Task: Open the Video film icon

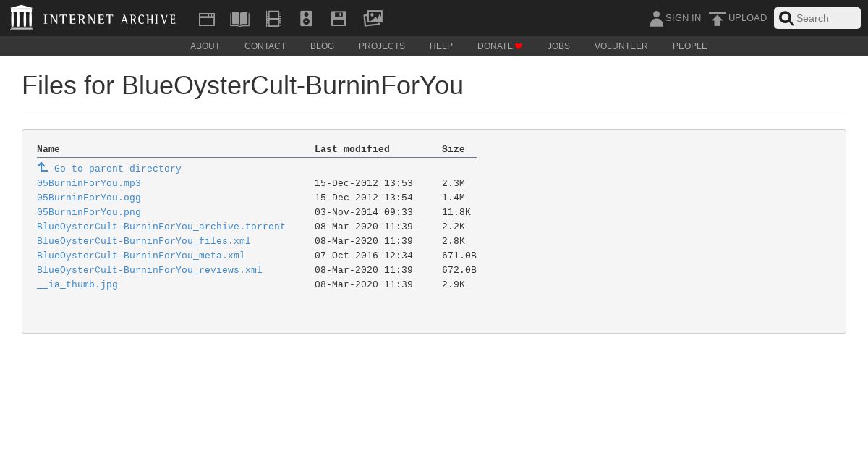Action: coord(273,19)
